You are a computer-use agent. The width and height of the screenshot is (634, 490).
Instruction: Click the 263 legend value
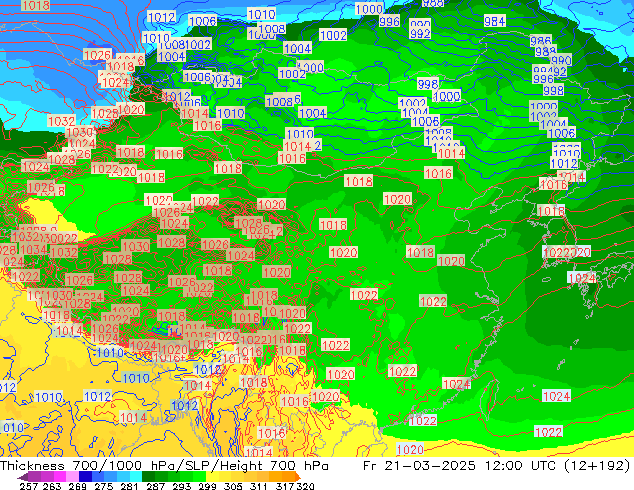click(52, 486)
